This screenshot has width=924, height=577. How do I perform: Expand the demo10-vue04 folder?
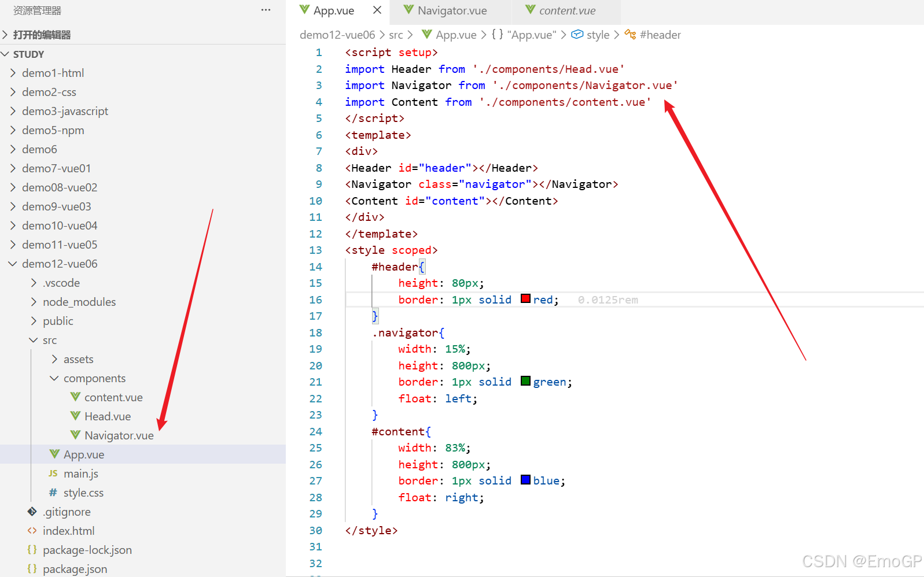click(x=13, y=225)
